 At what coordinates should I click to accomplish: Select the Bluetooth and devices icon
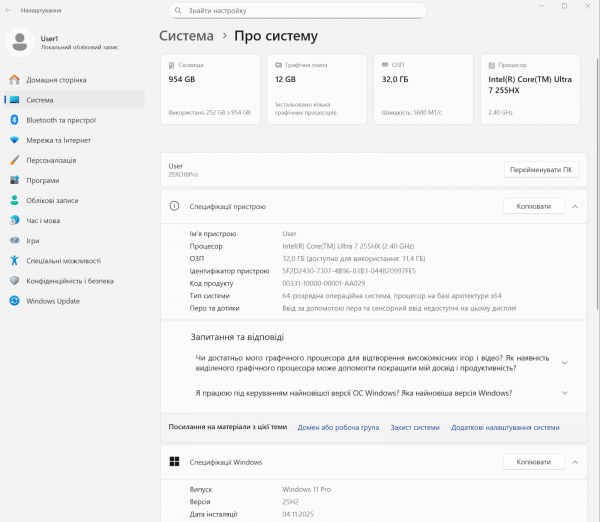click(14, 120)
